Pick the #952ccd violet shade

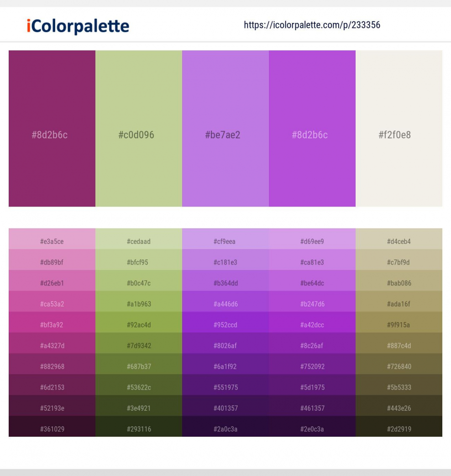click(225, 325)
